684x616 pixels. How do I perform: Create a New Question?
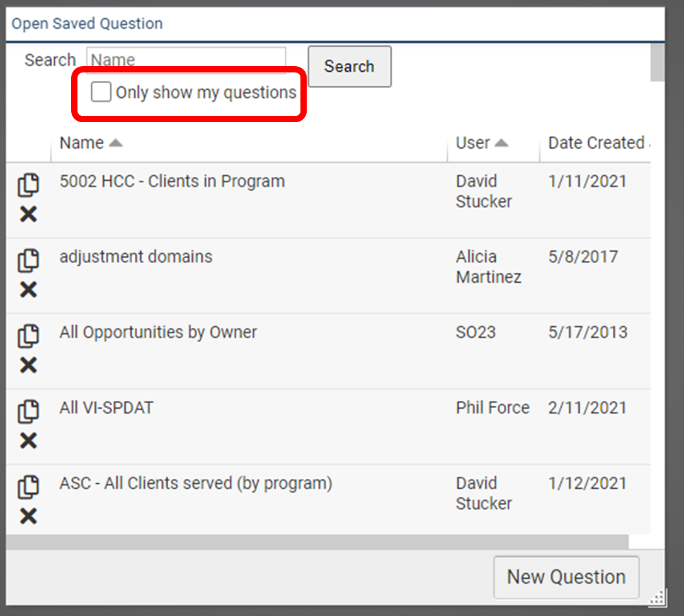[x=566, y=577]
